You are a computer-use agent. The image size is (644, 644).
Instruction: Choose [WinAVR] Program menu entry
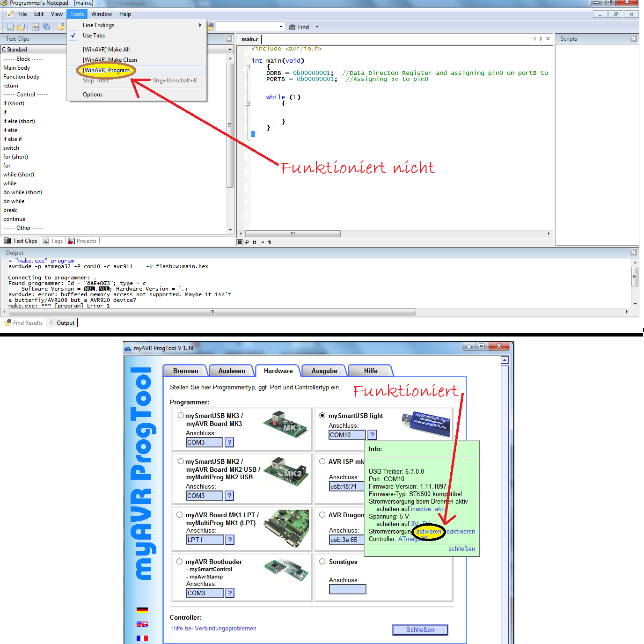[137, 70]
